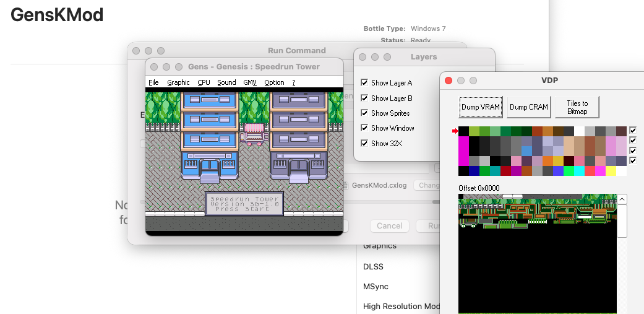Click the MSync setting label
This screenshot has width=644, height=314.
(x=376, y=287)
